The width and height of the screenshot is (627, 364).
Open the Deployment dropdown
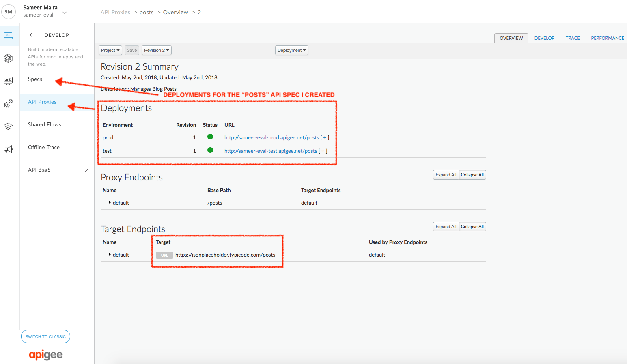pos(291,50)
